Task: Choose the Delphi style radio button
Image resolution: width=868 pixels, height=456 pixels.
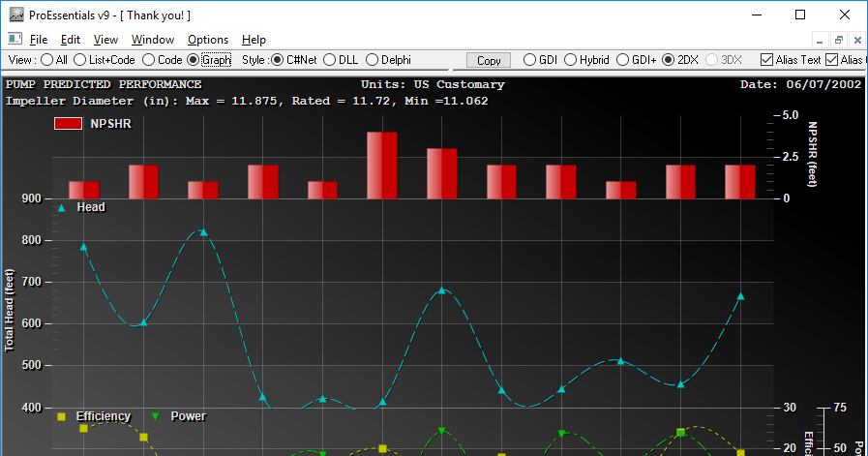Action: [x=373, y=60]
